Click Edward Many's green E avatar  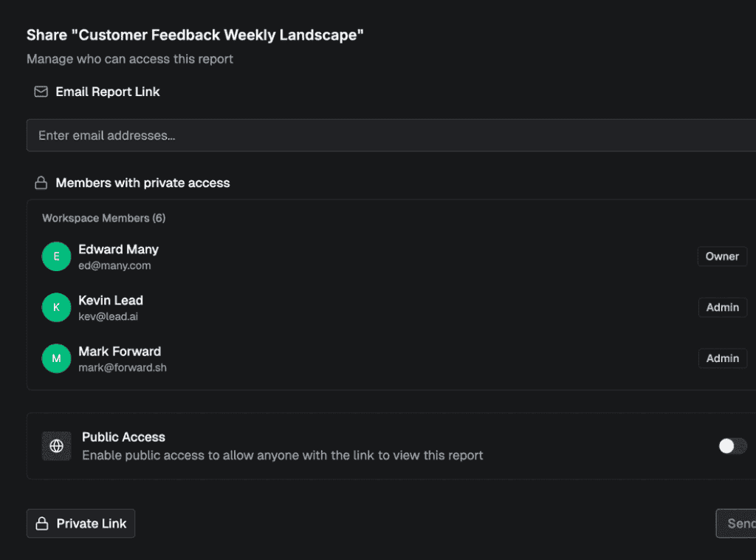[x=56, y=256]
